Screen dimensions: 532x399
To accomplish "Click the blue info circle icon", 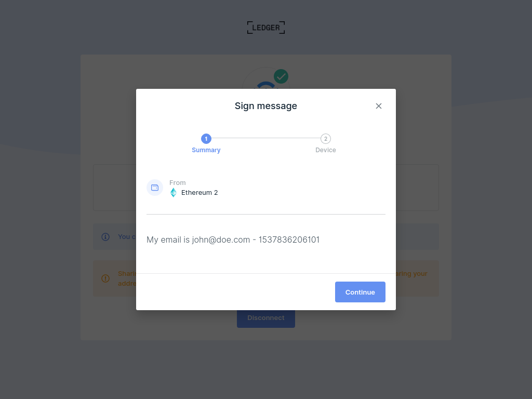I will [x=105, y=237].
